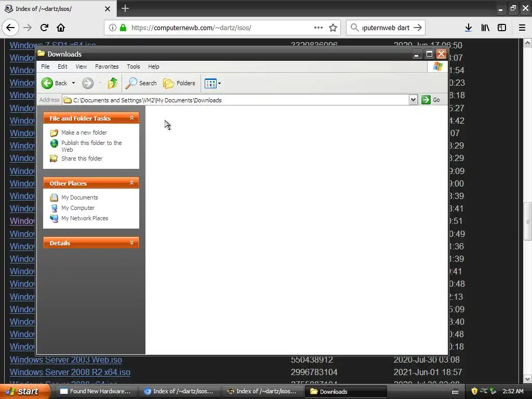Bookmark this page with the star icon
532x399 pixels.
pos(333,28)
